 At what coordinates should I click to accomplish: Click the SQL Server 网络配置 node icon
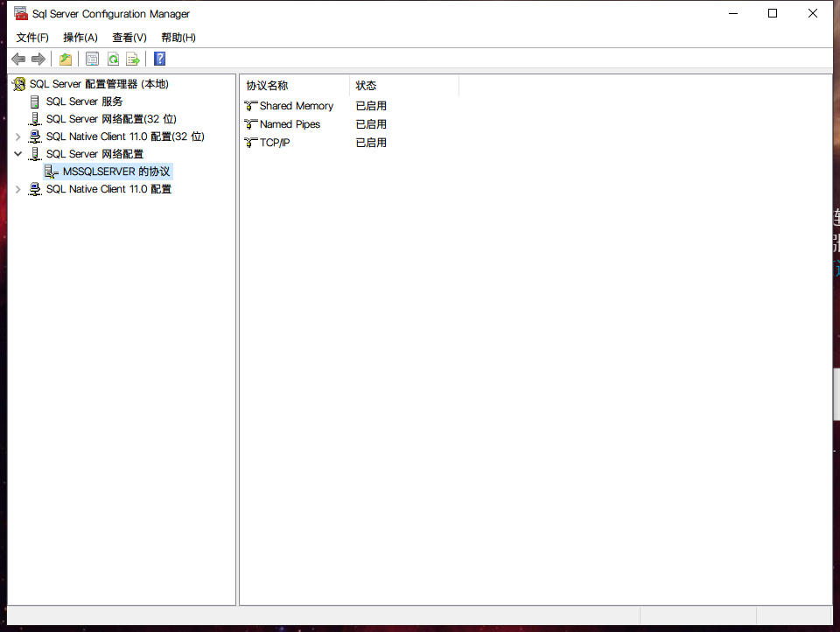point(35,154)
